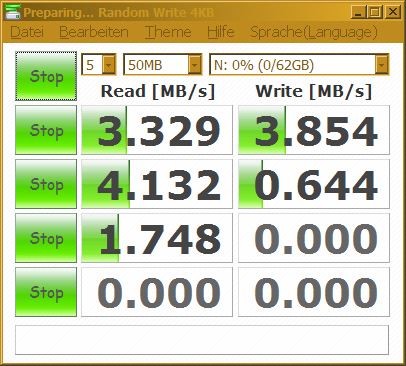Open the Sprache(Language) menu
Screen dimensions: 406x366
[314, 32]
